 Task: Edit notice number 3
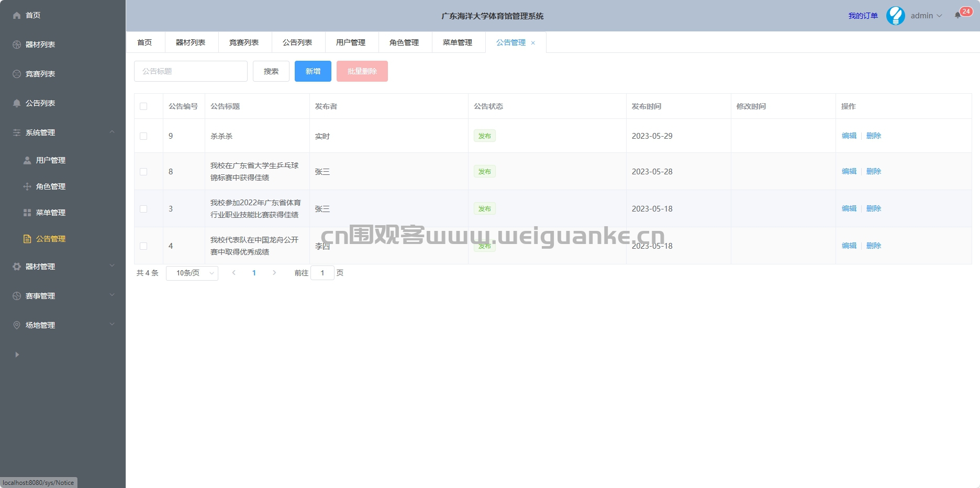point(849,208)
